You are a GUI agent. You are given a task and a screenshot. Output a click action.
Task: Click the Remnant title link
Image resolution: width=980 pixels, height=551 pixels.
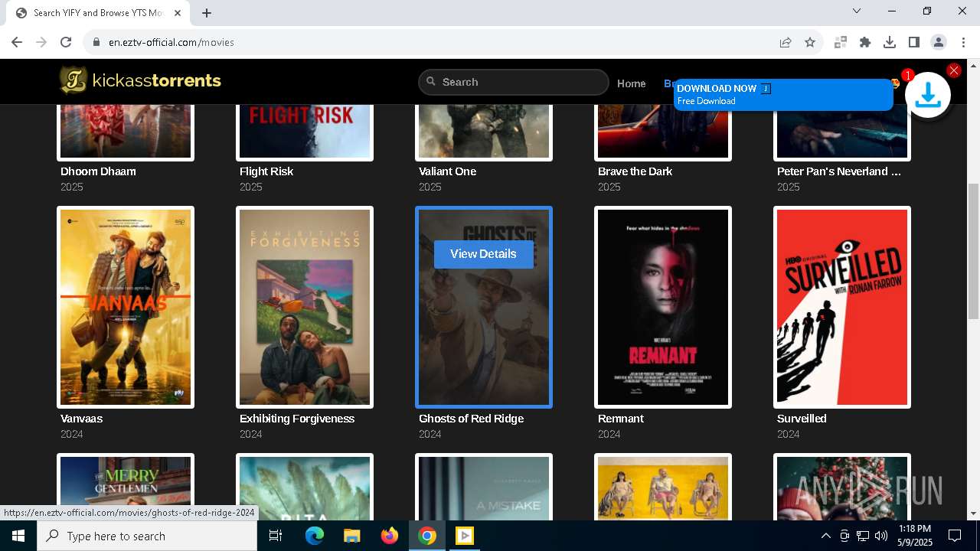(621, 419)
